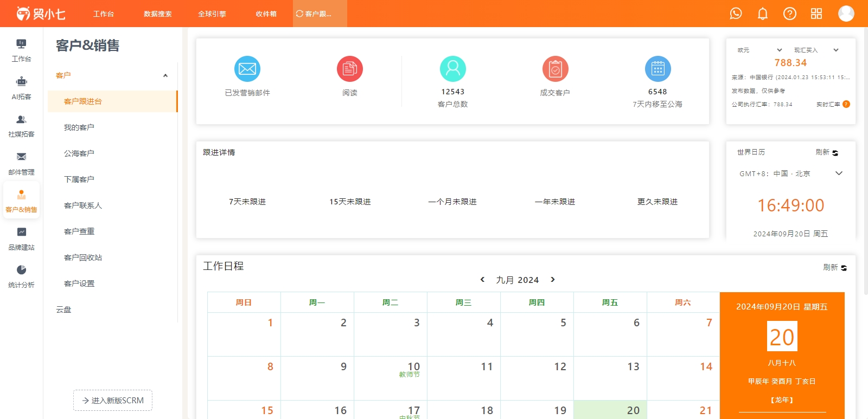Open 统计分析 in left sidebar
Image resolution: width=868 pixels, height=419 pixels.
(x=21, y=276)
